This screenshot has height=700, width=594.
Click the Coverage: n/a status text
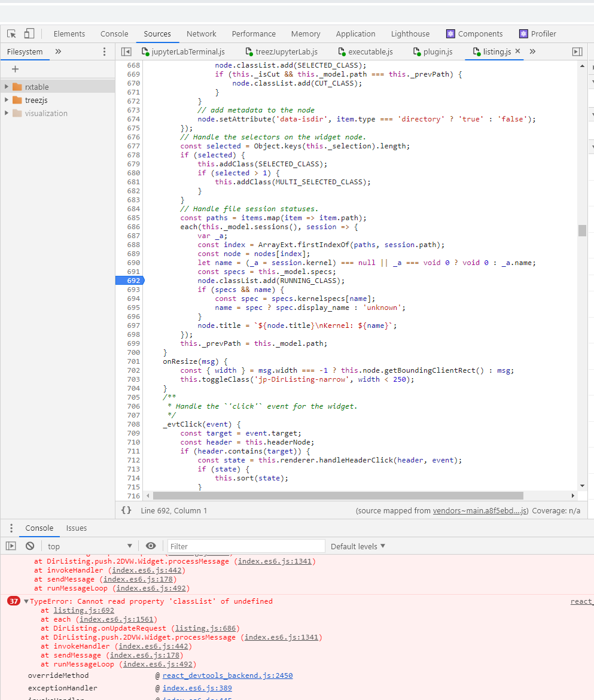[x=556, y=511]
